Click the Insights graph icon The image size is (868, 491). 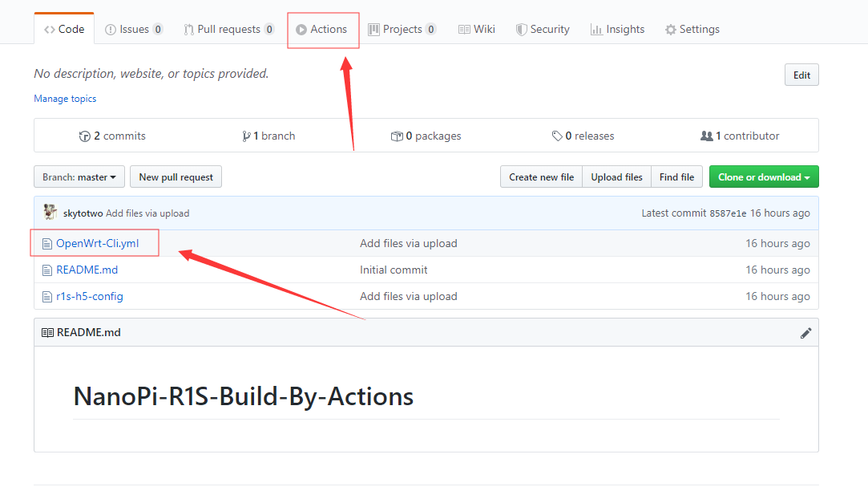[x=596, y=30]
